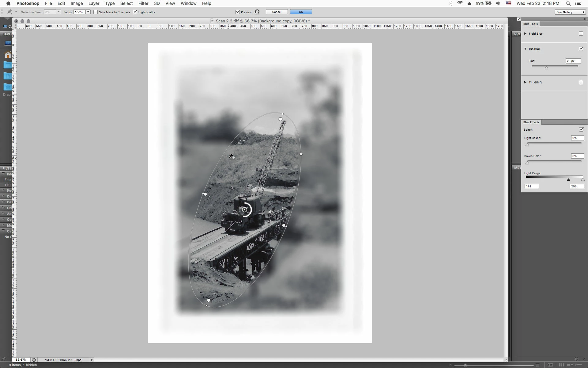Switch to the Blur Effects tab
Image resolution: width=588 pixels, height=368 pixels.
point(531,122)
